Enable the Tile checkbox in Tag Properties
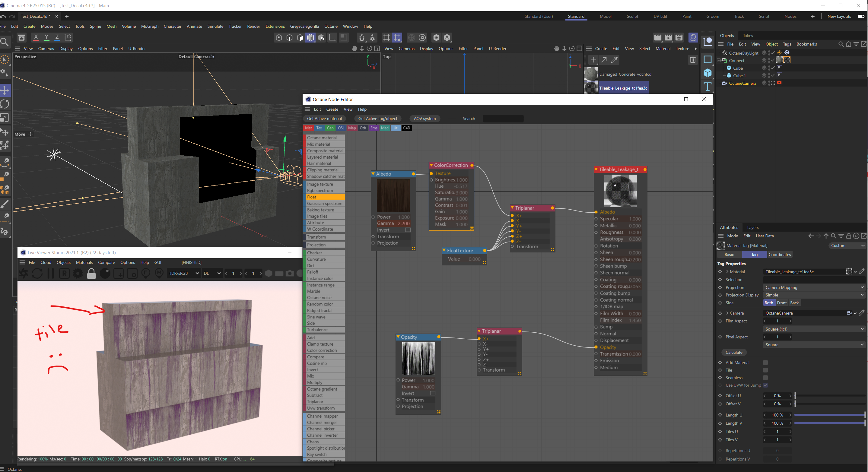Viewport: 868px width, 472px height. click(765, 370)
